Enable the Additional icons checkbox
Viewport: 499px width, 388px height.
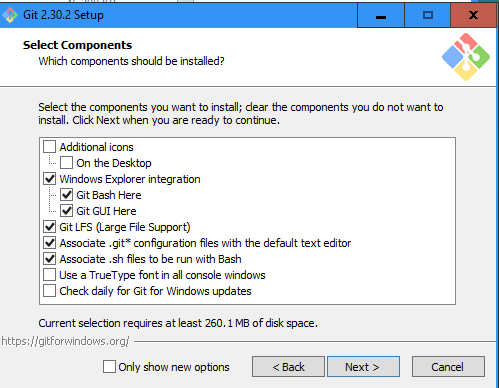pyautogui.click(x=50, y=147)
